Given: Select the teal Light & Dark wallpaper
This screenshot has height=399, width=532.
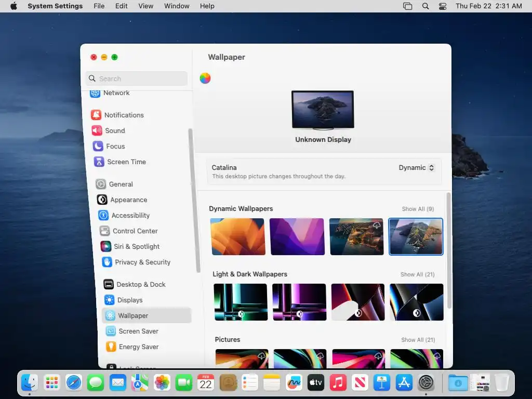Looking at the screenshot, I should click(x=241, y=302).
